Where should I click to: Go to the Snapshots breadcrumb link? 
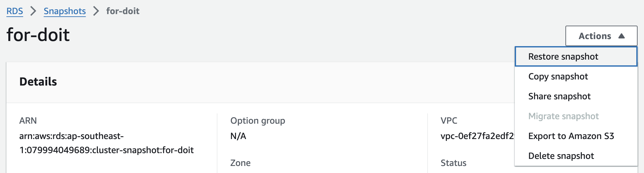click(x=65, y=11)
